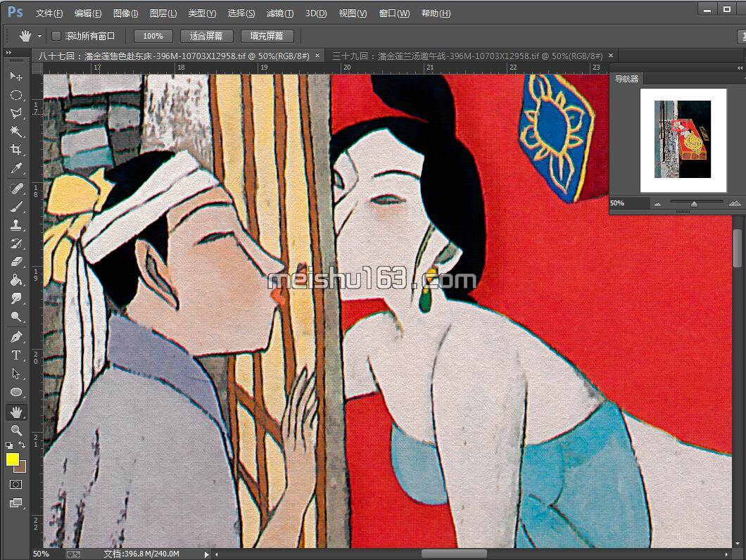Screen dimensions: 746x560
Task: Select the Dodge tool
Action: pos(15,317)
